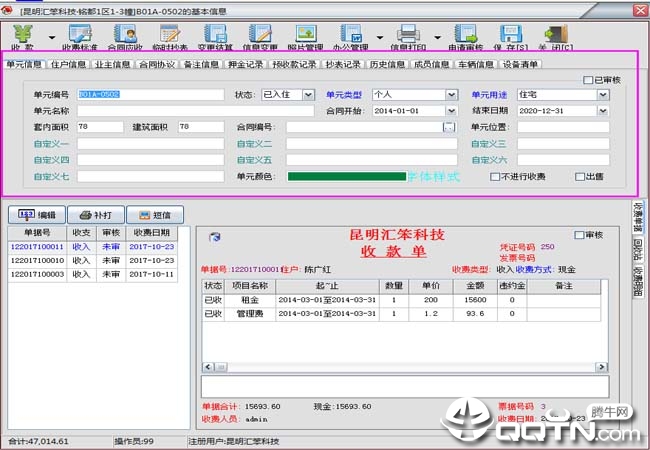This screenshot has height=450, width=650.
Task: Open the 单元用途 dropdown showing 住宅
Action: 603,95
